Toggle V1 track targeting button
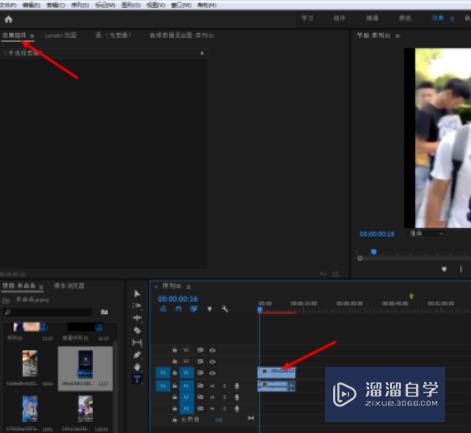 pyautogui.click(x=186, y=373)
